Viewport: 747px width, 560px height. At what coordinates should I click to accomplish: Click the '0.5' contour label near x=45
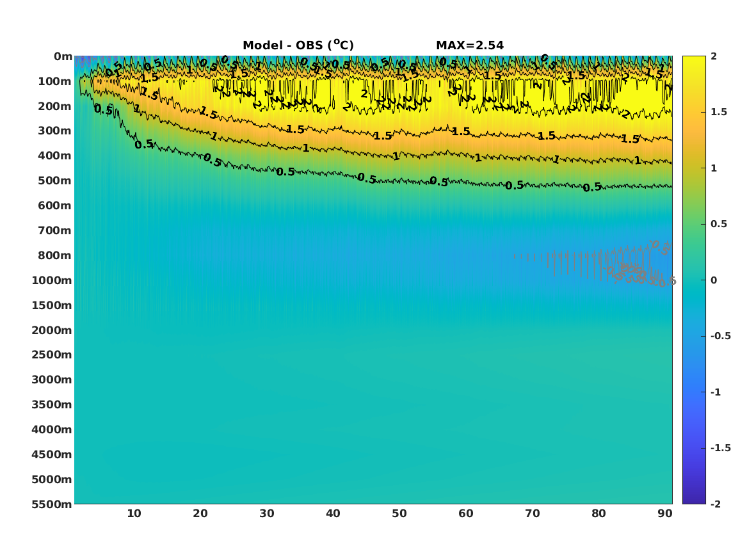point(367,179)
